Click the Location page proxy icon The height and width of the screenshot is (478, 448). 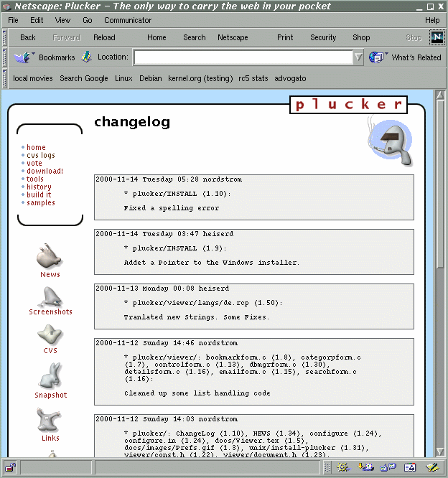click(x=87, y=57)
